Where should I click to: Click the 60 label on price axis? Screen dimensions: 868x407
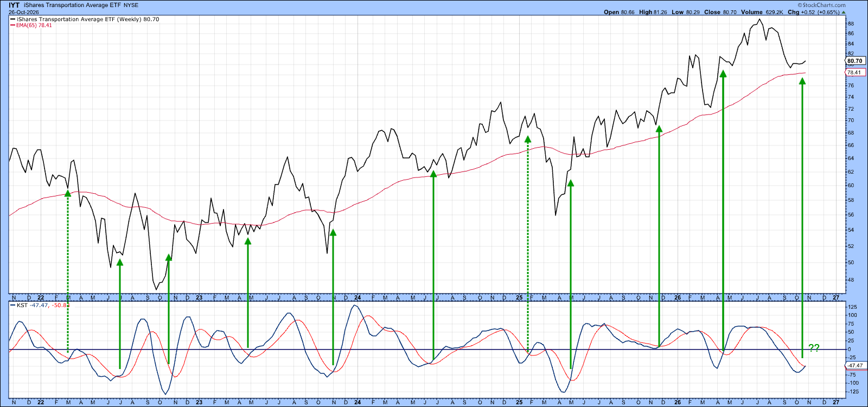(851, 186)
